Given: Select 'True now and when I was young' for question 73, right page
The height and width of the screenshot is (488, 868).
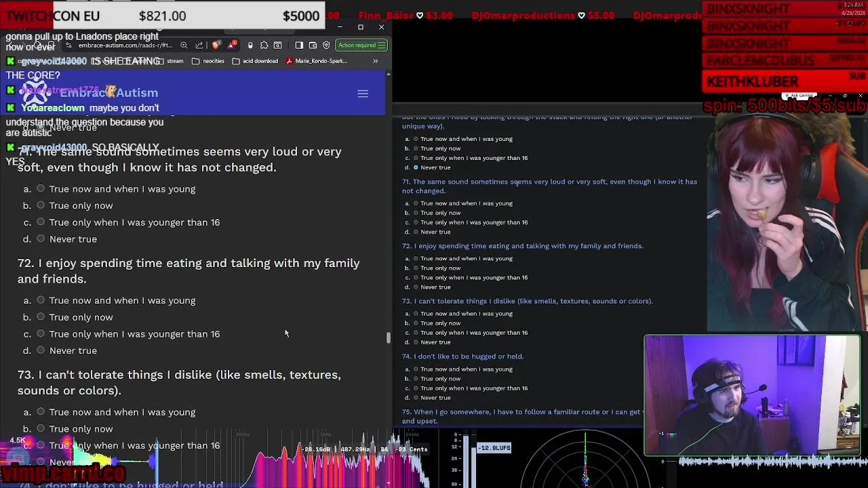Looking at the screenshot, I should 416,313.
